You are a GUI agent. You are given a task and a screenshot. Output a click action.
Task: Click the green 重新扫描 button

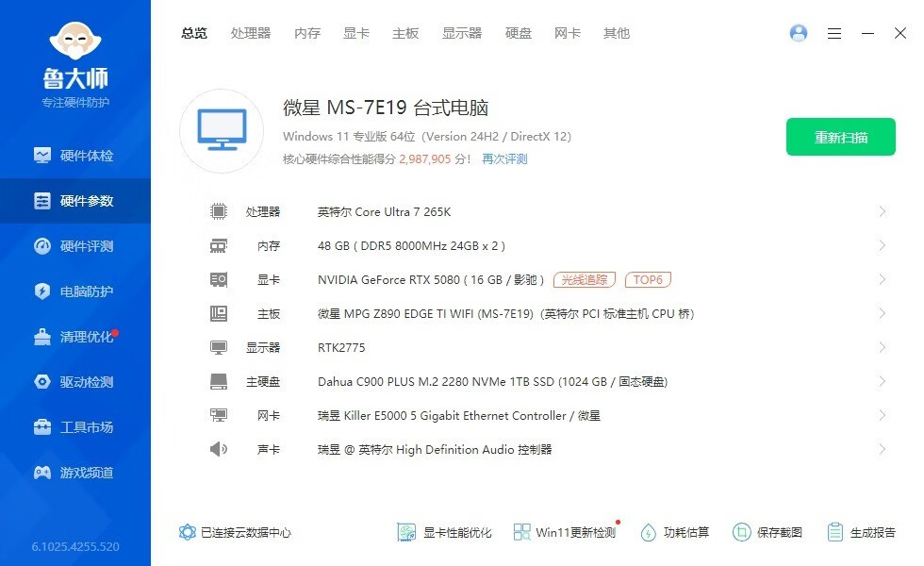pyautogui.click(x=841, y=137)
